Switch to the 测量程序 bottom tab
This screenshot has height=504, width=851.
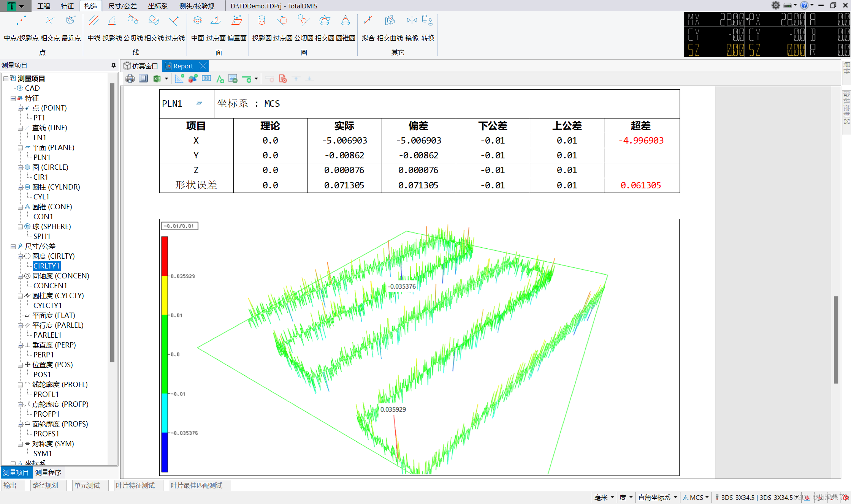pyautogui.click(x=48, y=472)
